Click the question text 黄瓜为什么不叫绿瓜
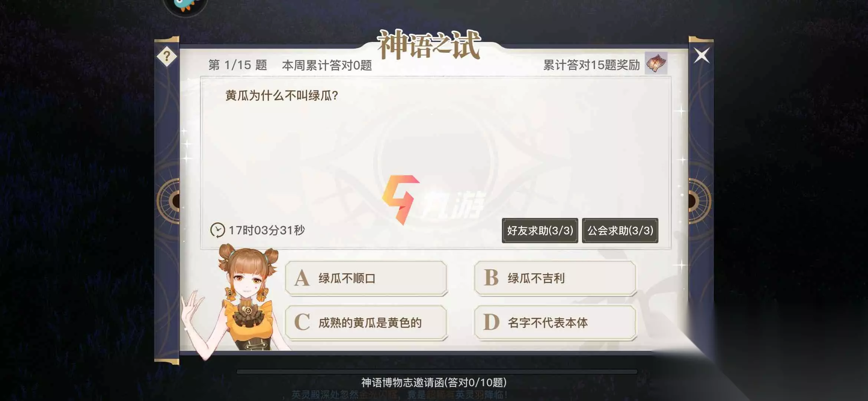The image size is (868, 401). pyautogui.click(x=282, y=95)
